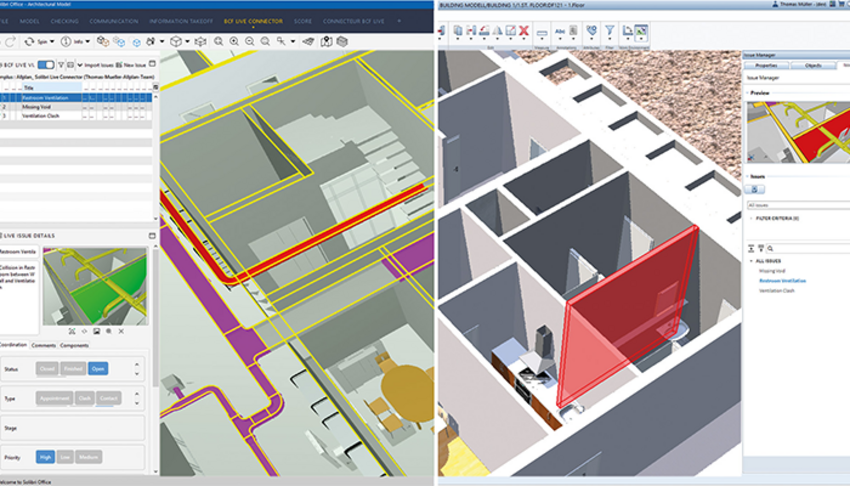Screen dimensions: 850x486
Task: Collapse the ALL ISSUES tree
Action: click(x=749, y=260)
